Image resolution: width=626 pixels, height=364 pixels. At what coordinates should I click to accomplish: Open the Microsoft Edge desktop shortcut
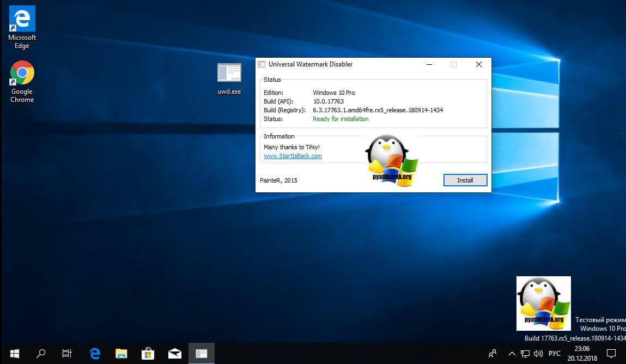coord(22,28)
